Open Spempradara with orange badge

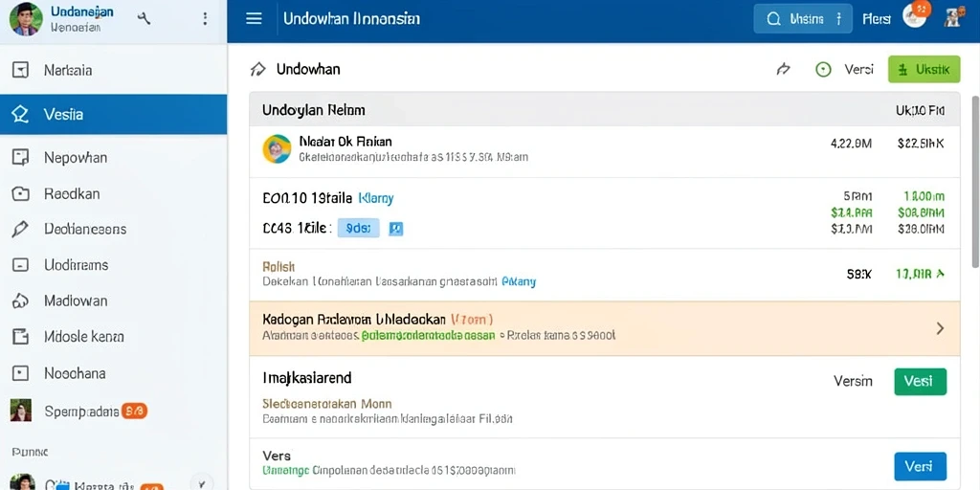113,411
